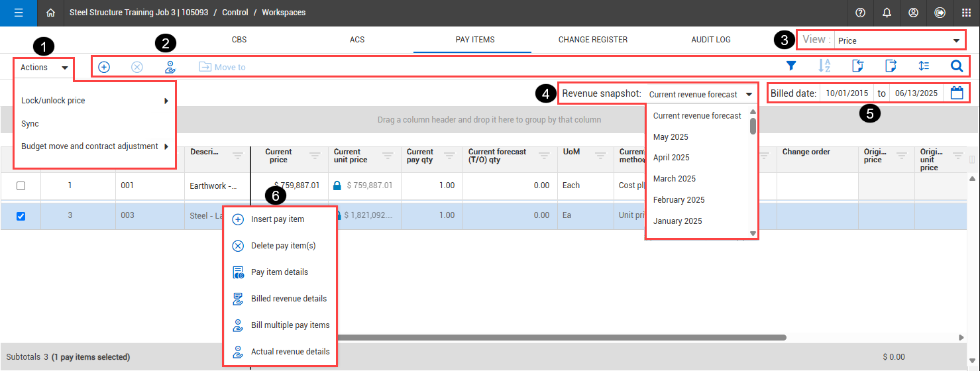The height and width of the screenshot is (371, 980).
Task: Click the add pay item plus icon
Action: pos(104,67)
